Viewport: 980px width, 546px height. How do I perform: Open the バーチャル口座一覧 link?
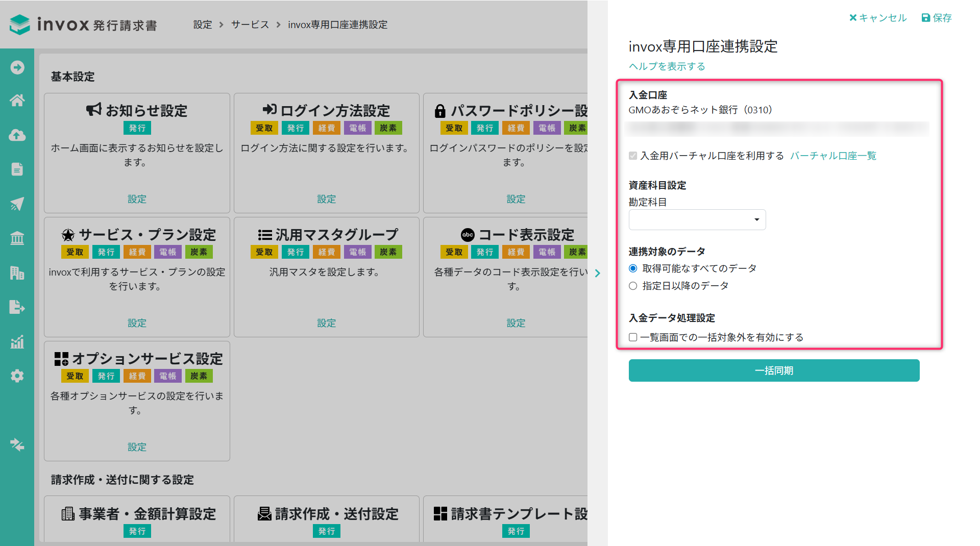833,156
